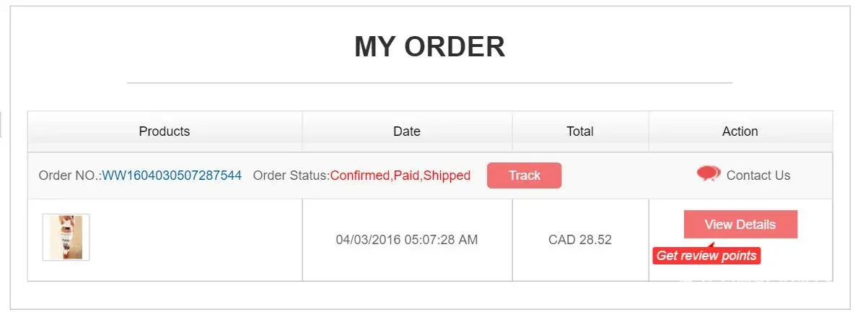Select the Products column header
Screen dimensions: 868x320
165,131
